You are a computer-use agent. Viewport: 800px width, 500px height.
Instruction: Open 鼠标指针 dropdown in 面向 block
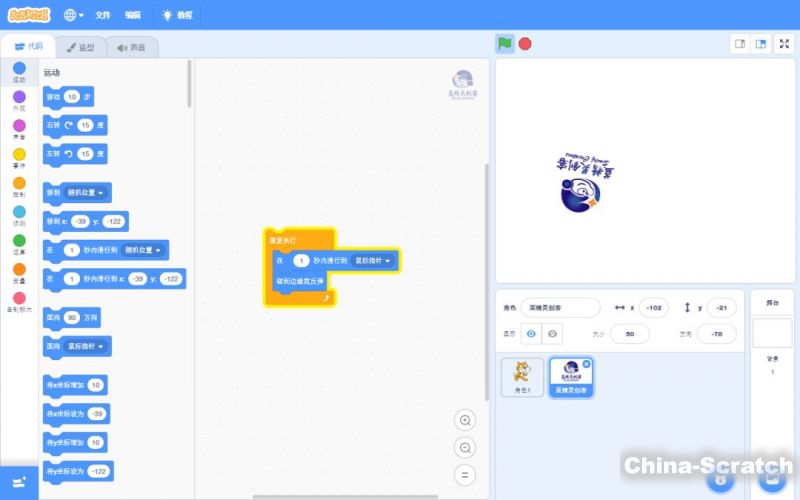pos(88,346)
